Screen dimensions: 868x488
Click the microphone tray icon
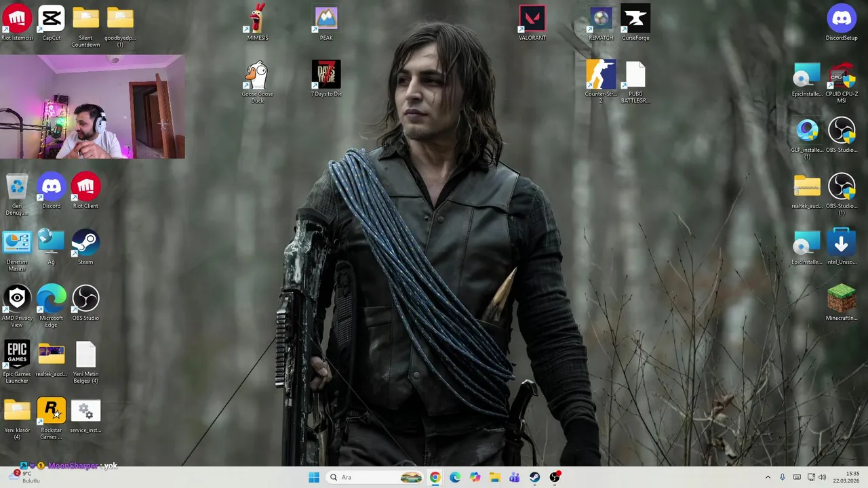pos(783,477)
